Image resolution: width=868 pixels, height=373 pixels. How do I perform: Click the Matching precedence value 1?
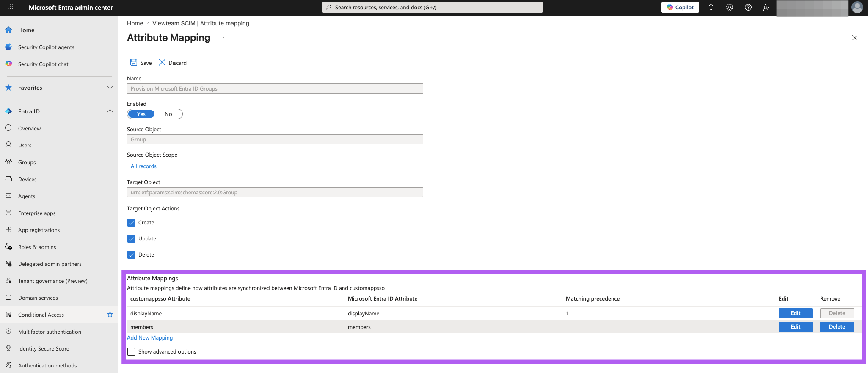point(567,314)
